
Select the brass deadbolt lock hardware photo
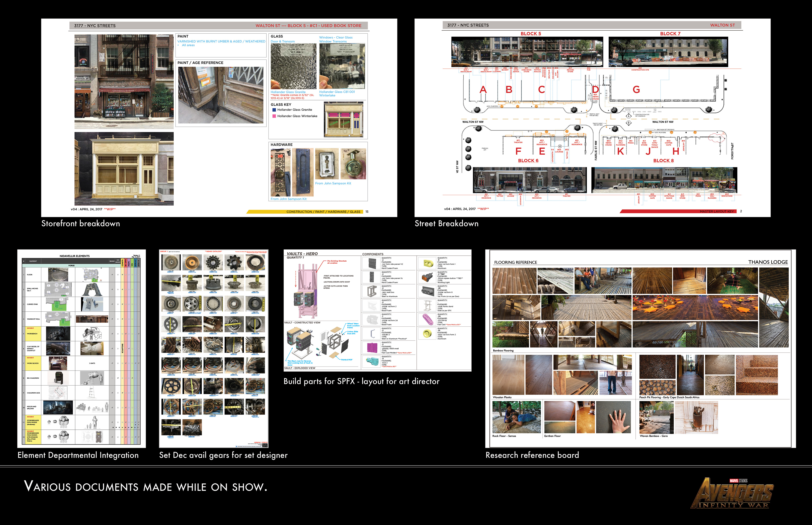coord(353,164)
